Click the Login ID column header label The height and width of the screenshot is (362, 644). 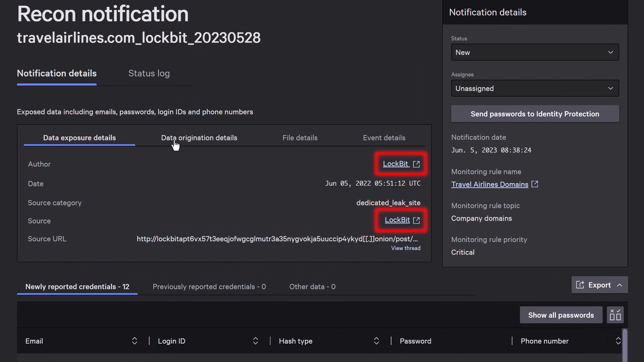[171, 341]
